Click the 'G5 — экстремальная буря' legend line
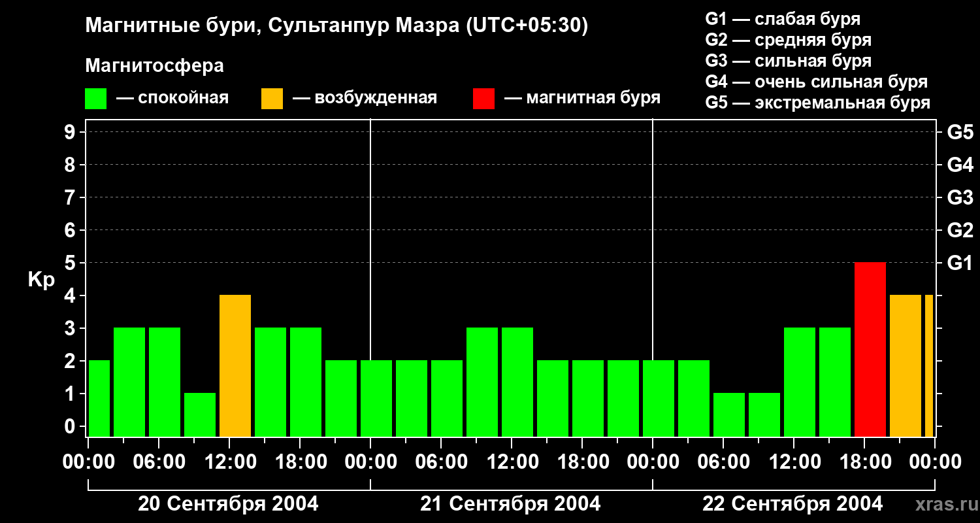 tap(818, 103)
